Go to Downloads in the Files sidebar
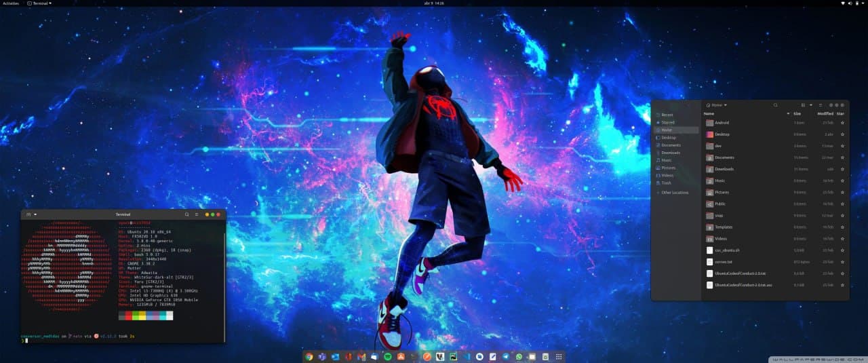Screen dimensions: 868x363 click(x=671, y=153)
